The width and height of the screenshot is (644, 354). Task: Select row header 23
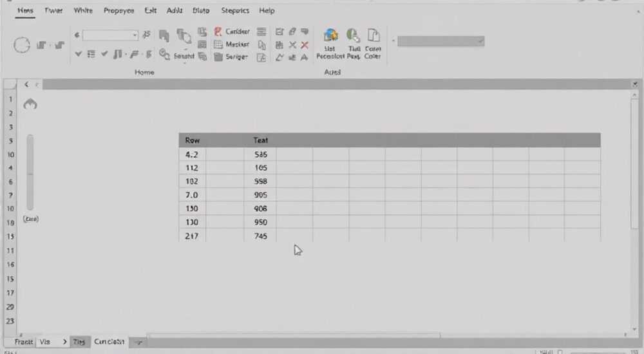pyautogui.click(x=10, y=321)
